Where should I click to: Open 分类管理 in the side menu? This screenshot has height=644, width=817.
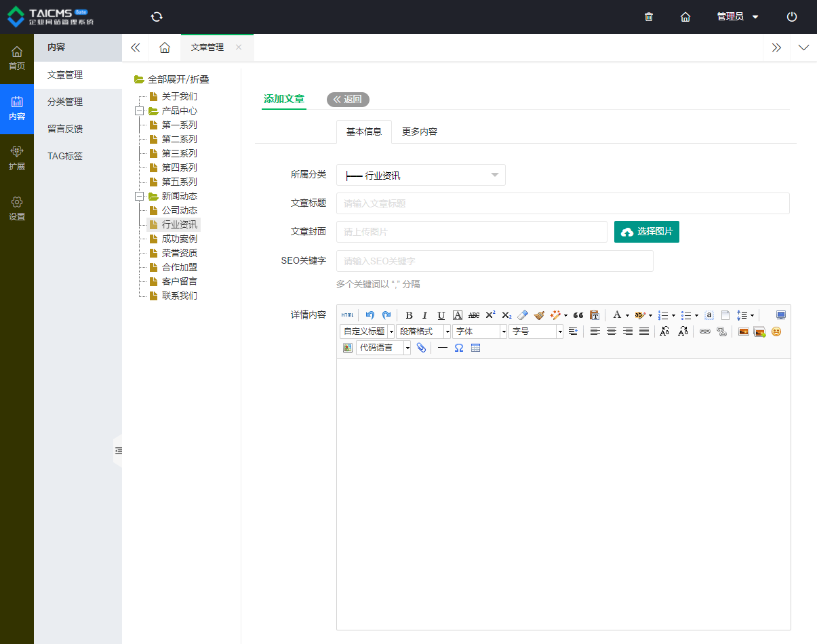(x=65, y=102)
